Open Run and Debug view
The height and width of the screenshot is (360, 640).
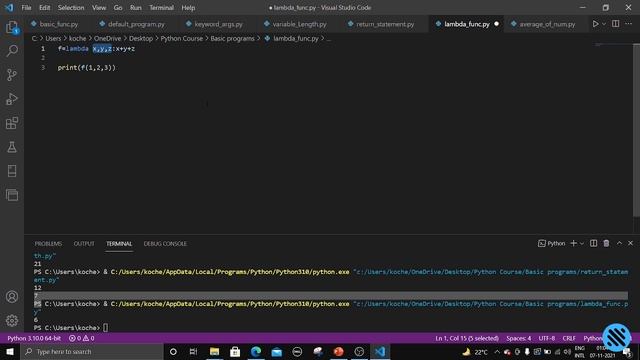(12, 99)
